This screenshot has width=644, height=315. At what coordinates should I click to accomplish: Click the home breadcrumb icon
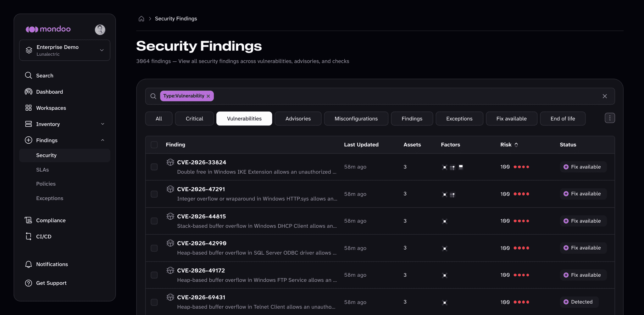(142, 19)
